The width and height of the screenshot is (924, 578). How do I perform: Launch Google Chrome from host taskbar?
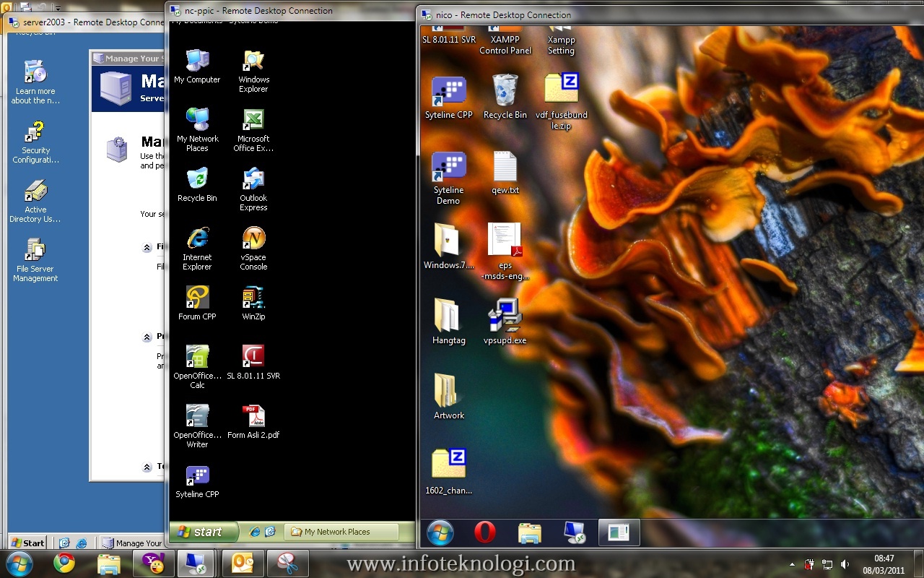[64, 563]
